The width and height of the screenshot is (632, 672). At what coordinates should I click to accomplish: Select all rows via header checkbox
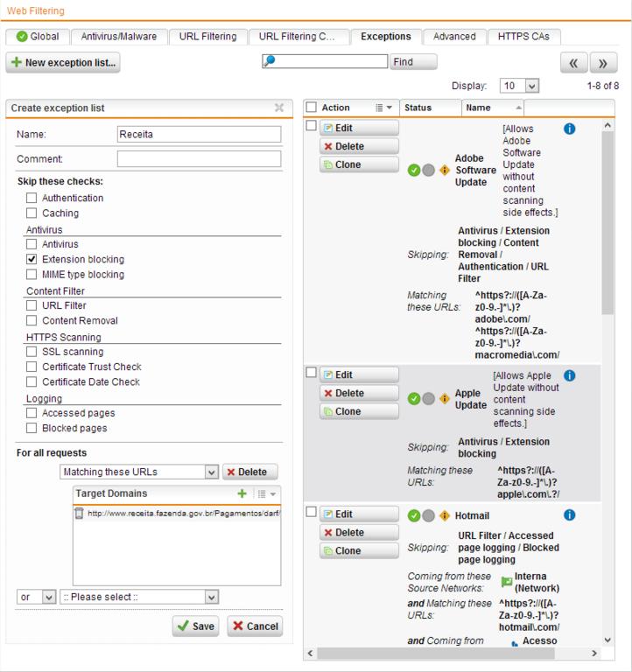[312, 107]
